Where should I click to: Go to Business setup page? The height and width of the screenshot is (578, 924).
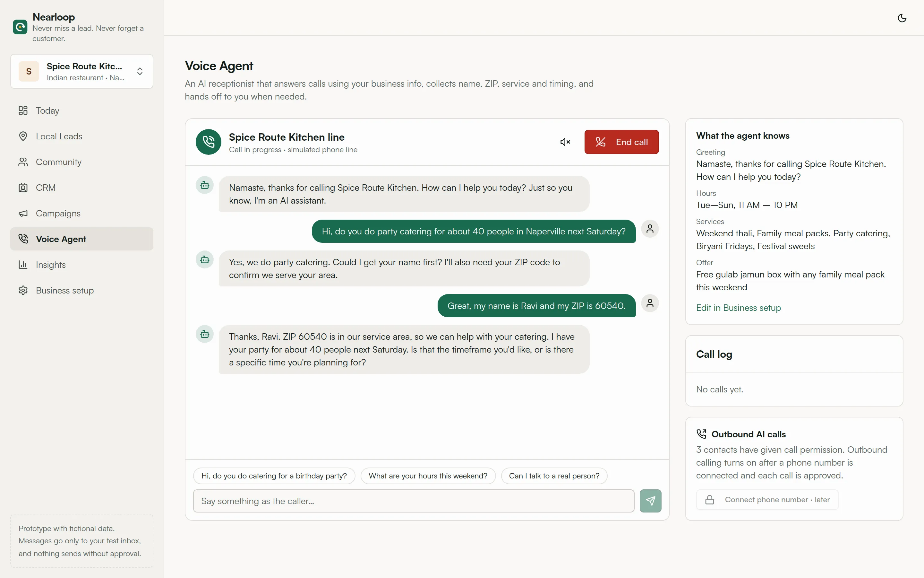[x=82, y=291]
